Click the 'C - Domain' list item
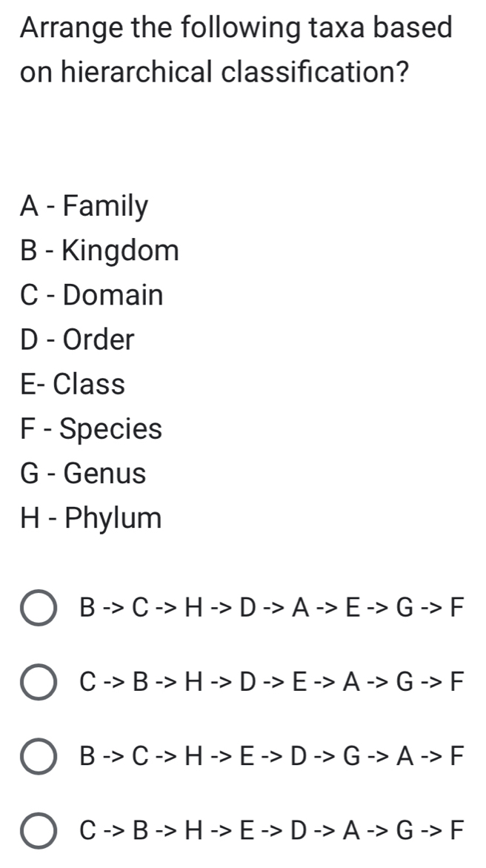The height and width of the screenshot is (868, 486). (x=93, y=295)
